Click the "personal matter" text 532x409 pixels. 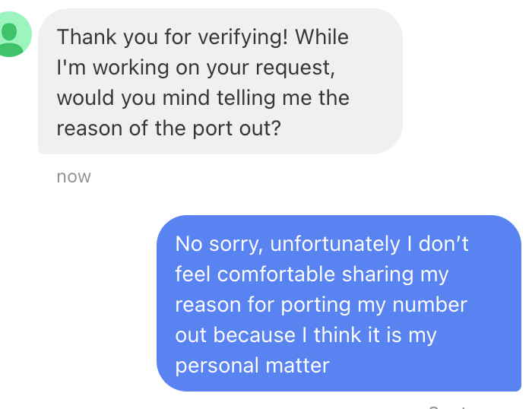252,366
